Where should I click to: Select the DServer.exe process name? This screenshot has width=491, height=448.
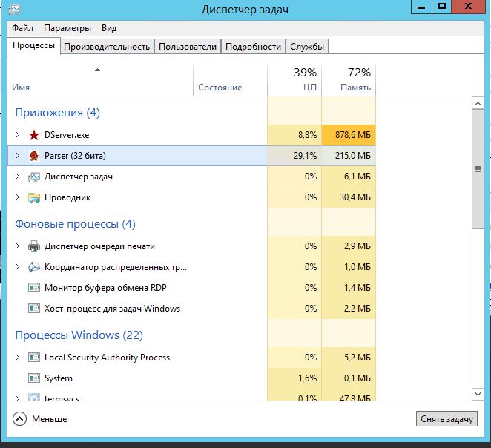click(x=67, y=135)
